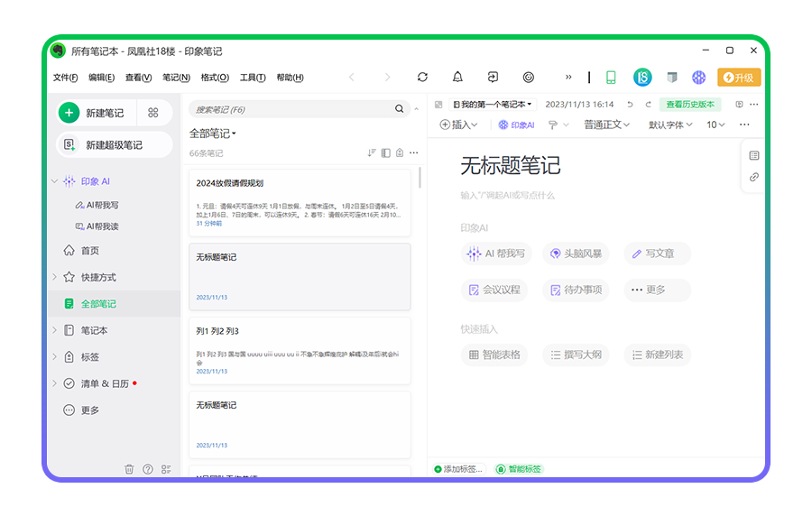Open the 笔记(N) menu
Screen dimensions: 812x516
click(x=176, y=77)
